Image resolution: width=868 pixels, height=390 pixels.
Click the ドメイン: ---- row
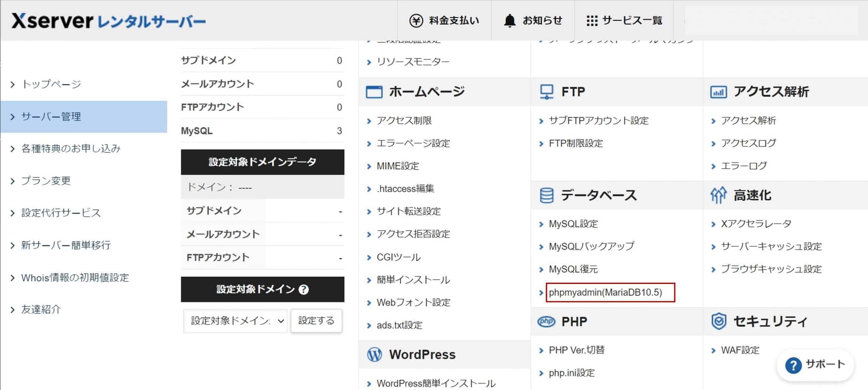pos(262,187)
